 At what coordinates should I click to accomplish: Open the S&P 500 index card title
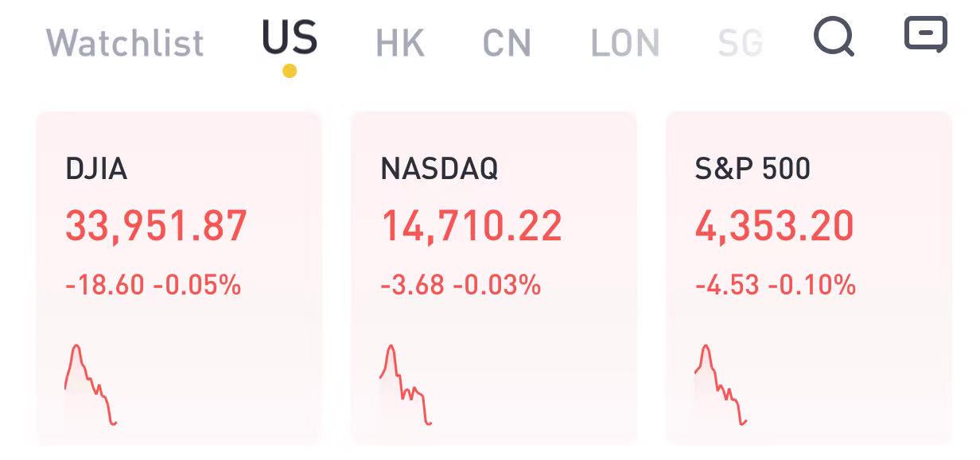pyautogui.click(x=752, y=169)
